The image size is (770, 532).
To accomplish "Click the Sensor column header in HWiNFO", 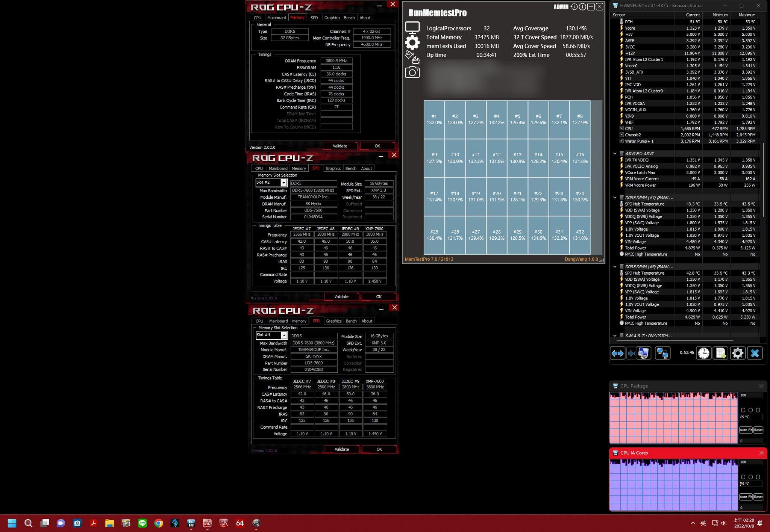I will click(x=643, y=15).
